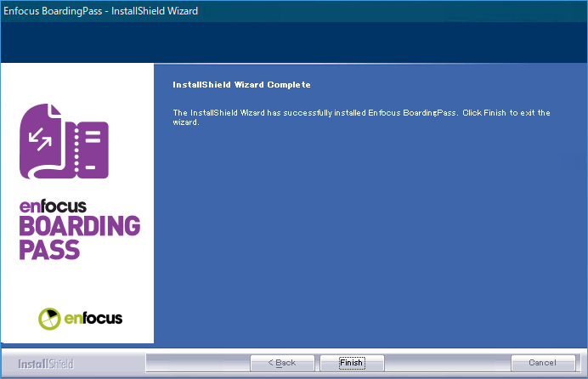Image resolution: width=588 pixels, height=379 pixels.
Task: Go back with the Back button
Action: [282, 363]
